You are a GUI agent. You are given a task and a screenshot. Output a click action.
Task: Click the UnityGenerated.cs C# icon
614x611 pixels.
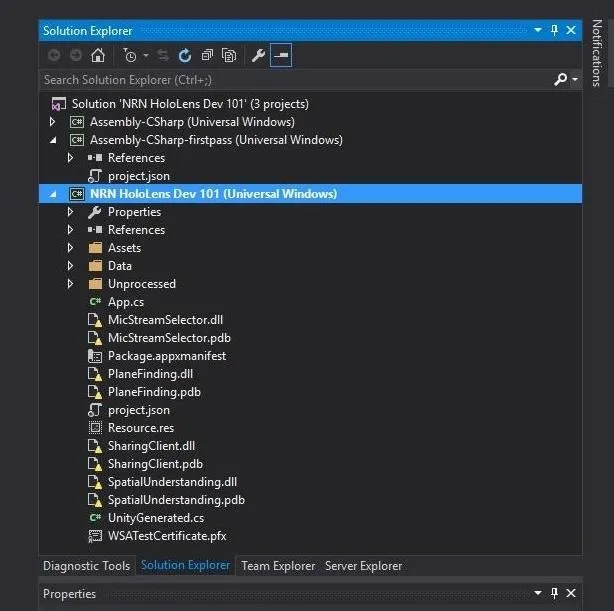click(95, 518)
